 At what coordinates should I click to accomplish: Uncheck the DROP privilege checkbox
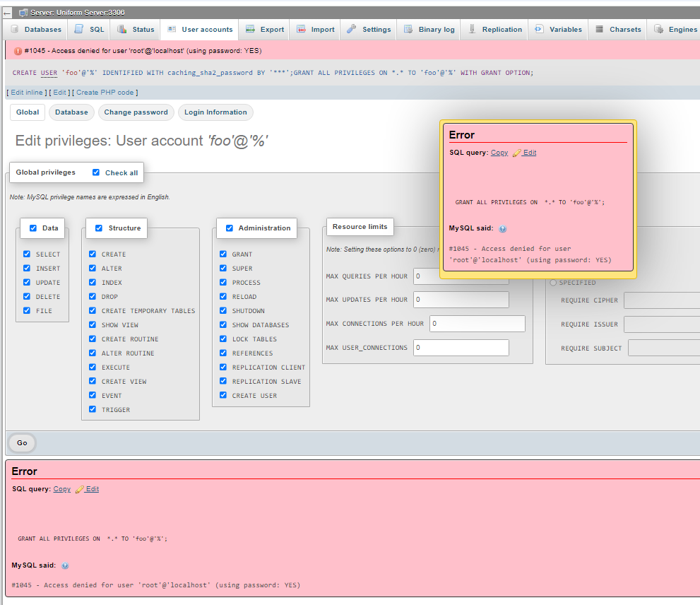click(93, 296)
